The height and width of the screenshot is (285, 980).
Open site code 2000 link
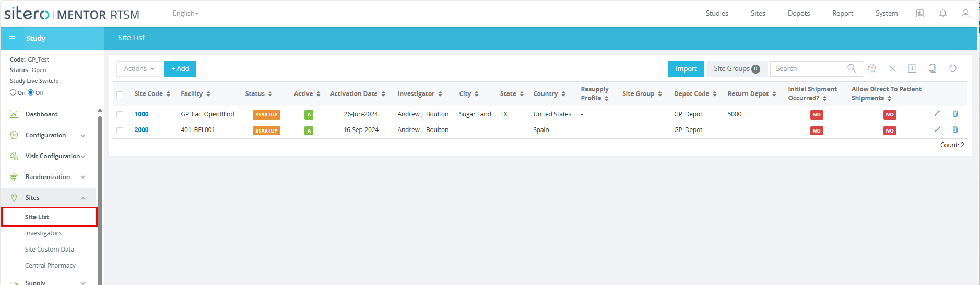click(x=141, y=130)
